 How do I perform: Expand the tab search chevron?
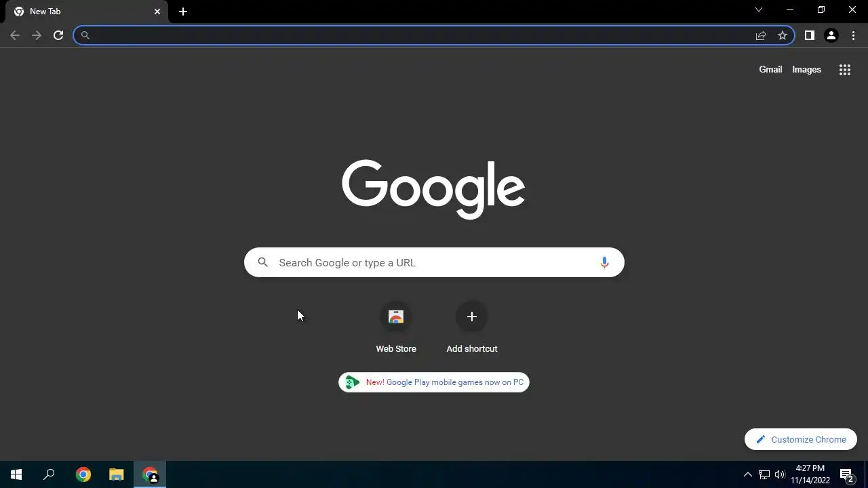coord(759,9)
